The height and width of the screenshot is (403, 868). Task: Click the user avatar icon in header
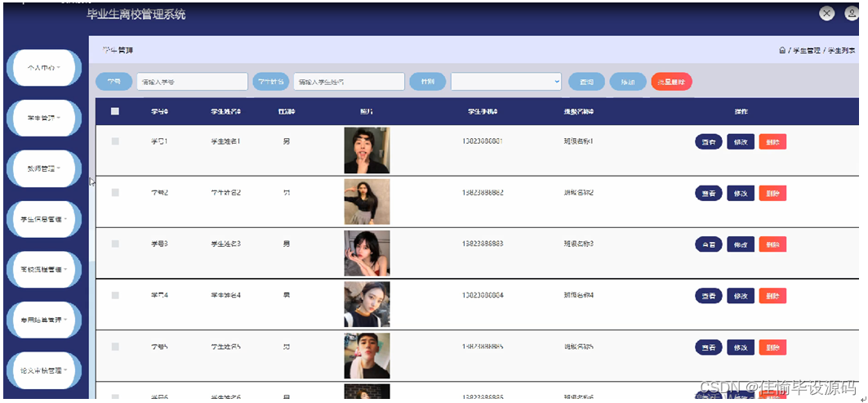[852, 13]
